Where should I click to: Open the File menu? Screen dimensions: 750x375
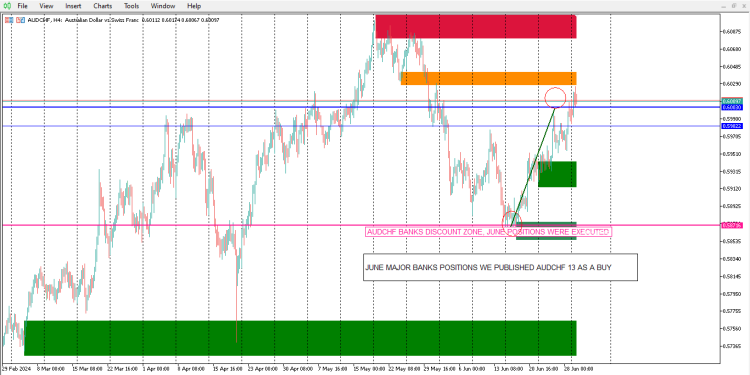point(22,6)
